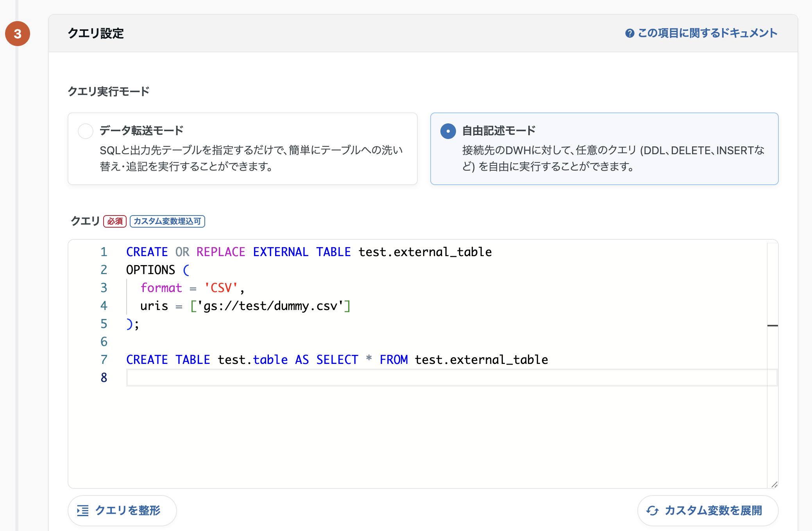This screenshot has height=531, width=812.
Task: Click the editor scrollbar minimap marker
Action: point(773,325)
